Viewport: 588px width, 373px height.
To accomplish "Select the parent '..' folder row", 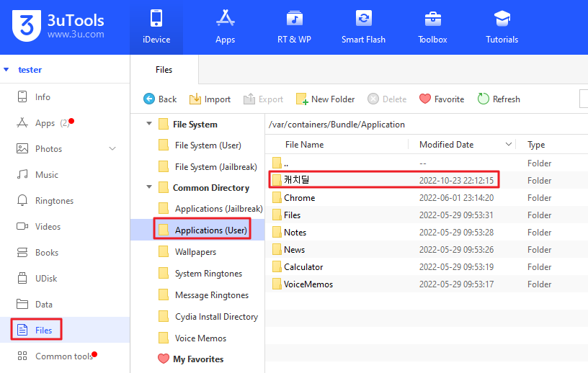I will coord(427,163).
